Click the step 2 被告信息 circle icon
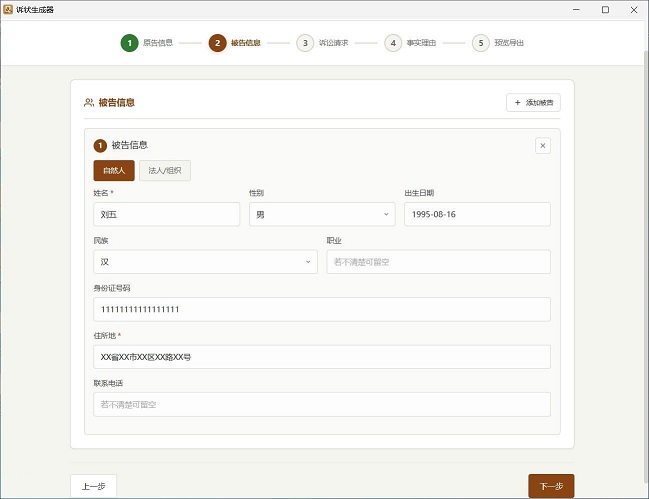The width and height of the screenshot is (649, 499). pyautogui.click(x=217, y=43)
